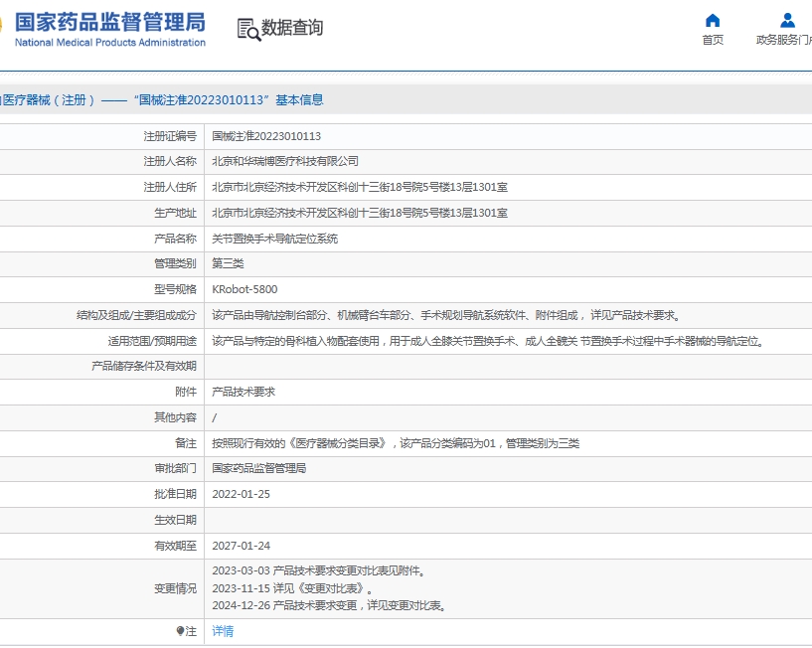Select product name 关节置换手术导航定位系统

(x=274, y=239)
